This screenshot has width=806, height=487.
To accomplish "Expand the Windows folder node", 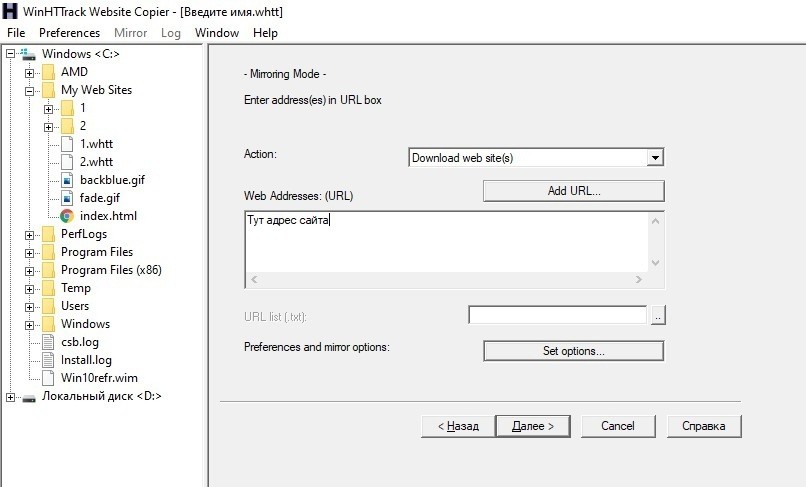I will tap(29, 325).
